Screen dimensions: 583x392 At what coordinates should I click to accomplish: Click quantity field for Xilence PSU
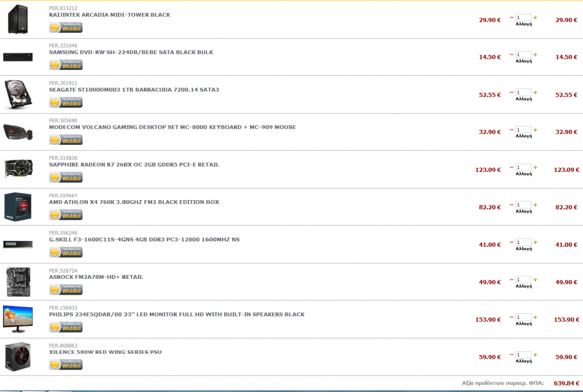(524, 355)
